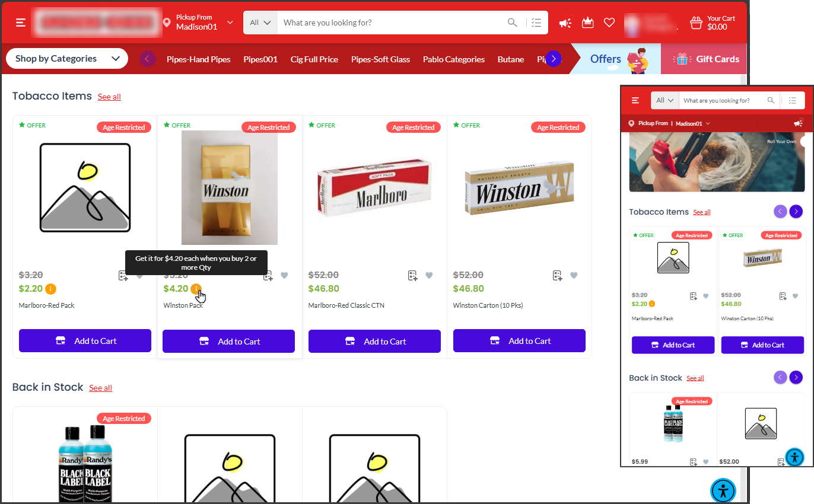Focus search field in mobile preview
Screen dimensions: 814x504
pos(723,100)
